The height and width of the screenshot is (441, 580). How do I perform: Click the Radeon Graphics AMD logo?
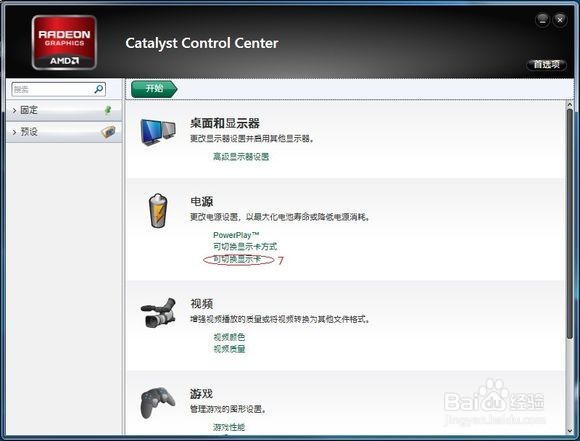click(64, 42)
